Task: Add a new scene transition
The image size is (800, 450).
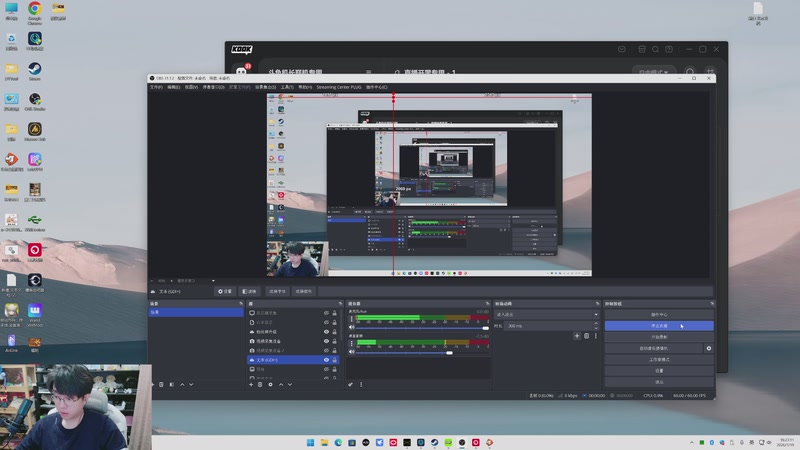Action: (x=577, y=336)
